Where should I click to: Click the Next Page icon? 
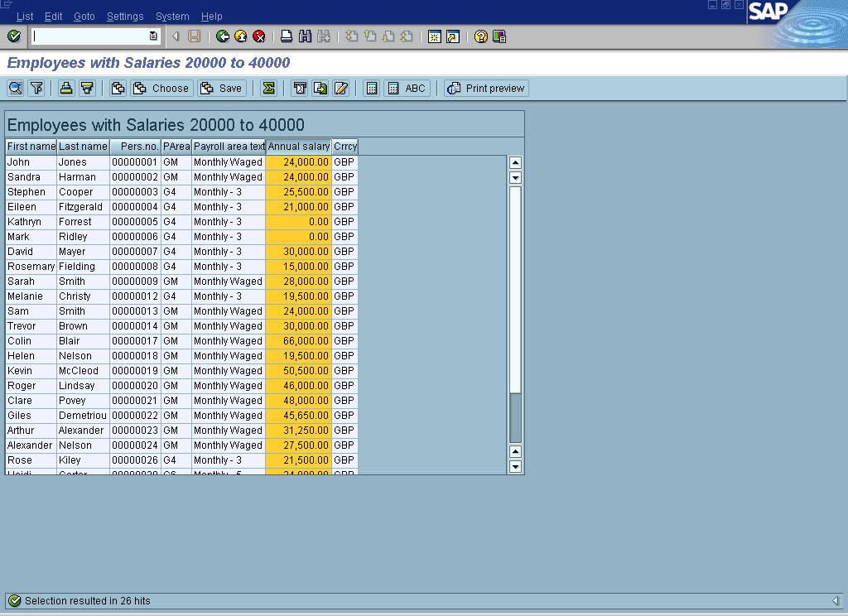click(x=388, y=36)
